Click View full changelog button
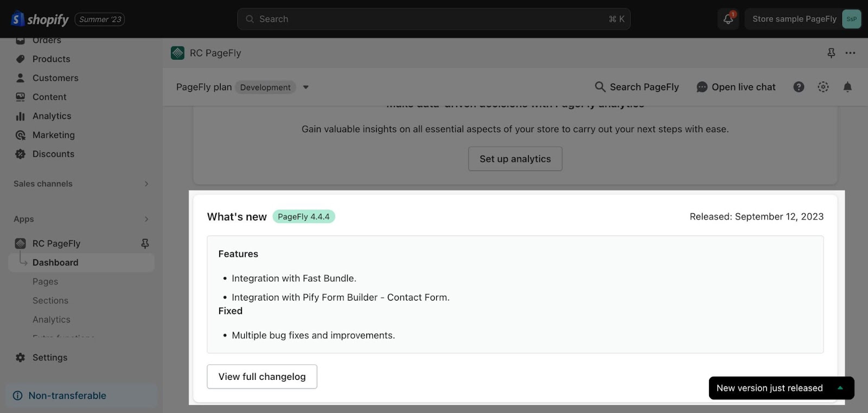868x413 pixels. tap(262, 377)
